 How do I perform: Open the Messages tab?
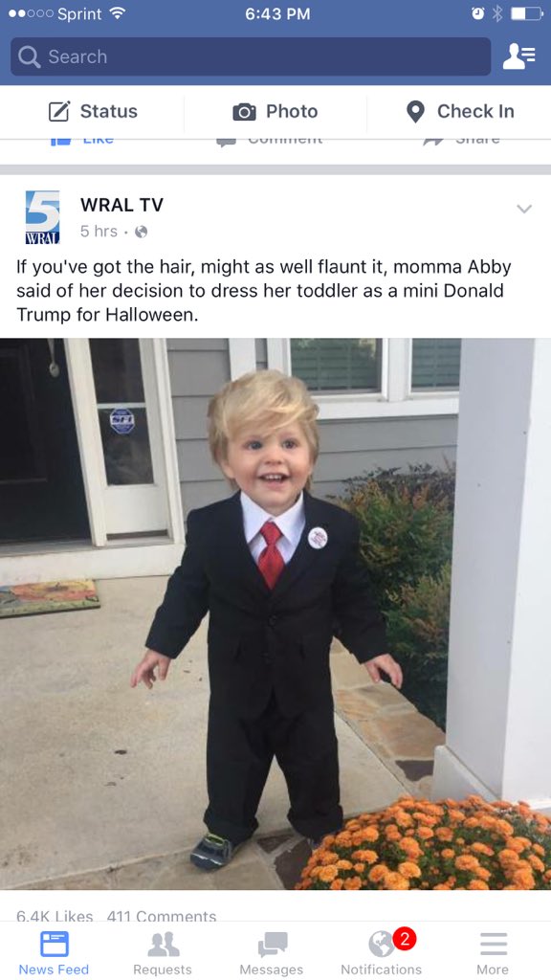(x=272, y=952)
